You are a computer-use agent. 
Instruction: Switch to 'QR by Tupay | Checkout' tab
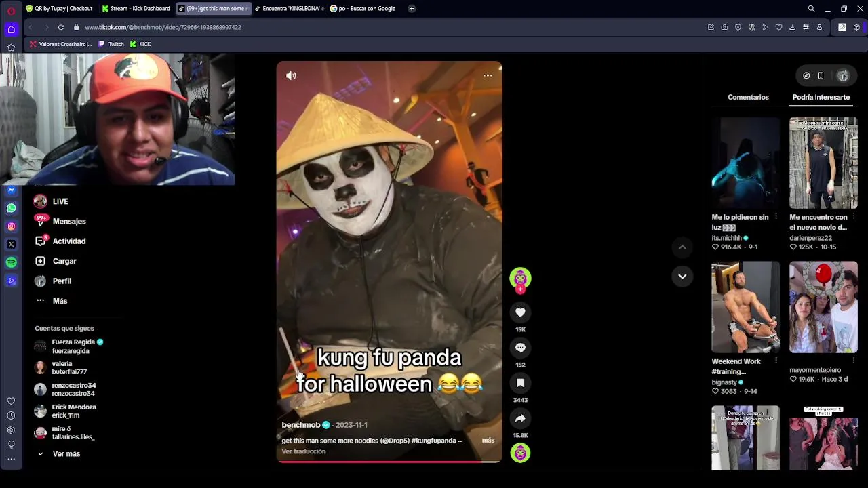59,9
